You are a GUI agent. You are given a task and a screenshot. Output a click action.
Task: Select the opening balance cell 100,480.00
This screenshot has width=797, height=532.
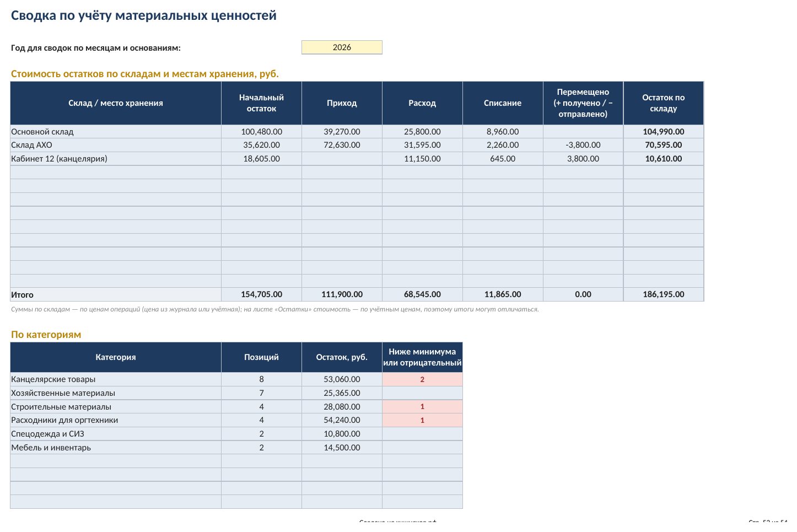261,132
